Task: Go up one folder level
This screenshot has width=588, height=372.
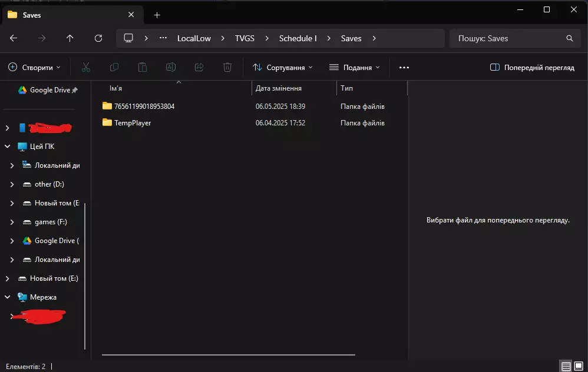Action: click(x=70, y=38)
